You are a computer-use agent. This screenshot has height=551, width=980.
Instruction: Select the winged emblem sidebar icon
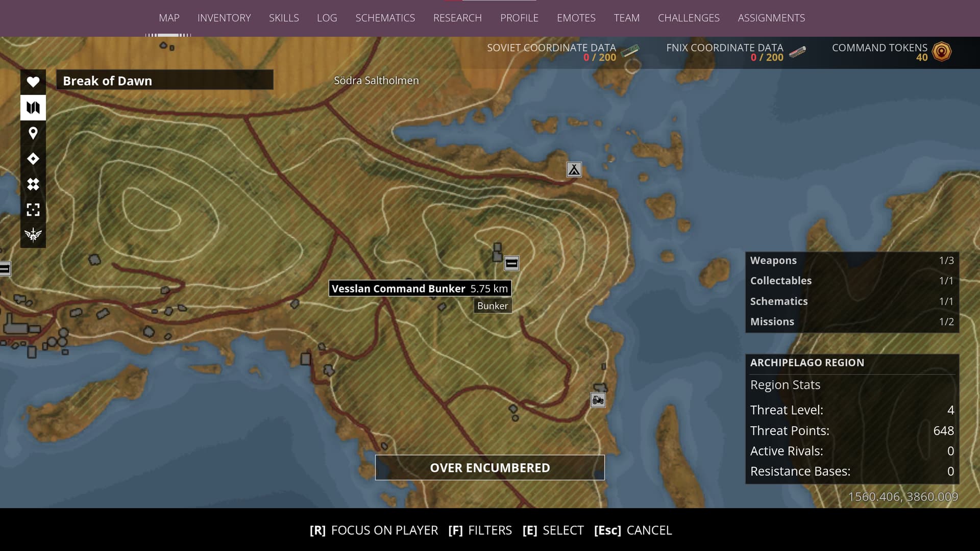pyautogui.click(x=33, y=235)
